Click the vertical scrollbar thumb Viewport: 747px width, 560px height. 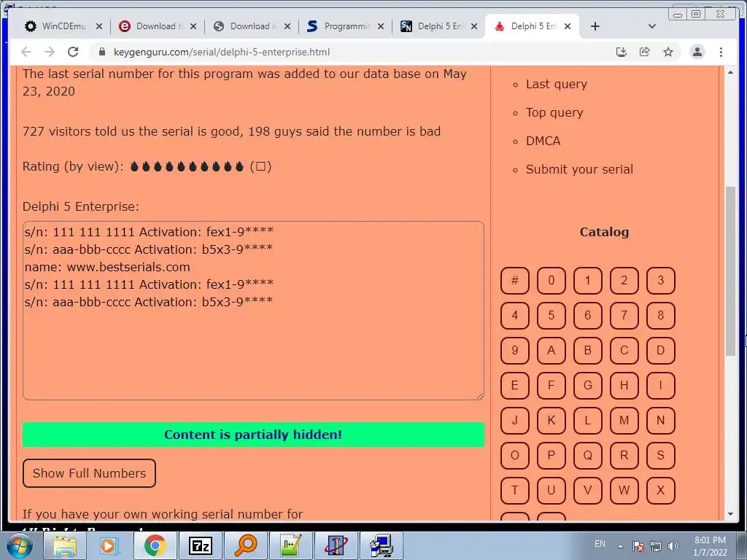731,271
